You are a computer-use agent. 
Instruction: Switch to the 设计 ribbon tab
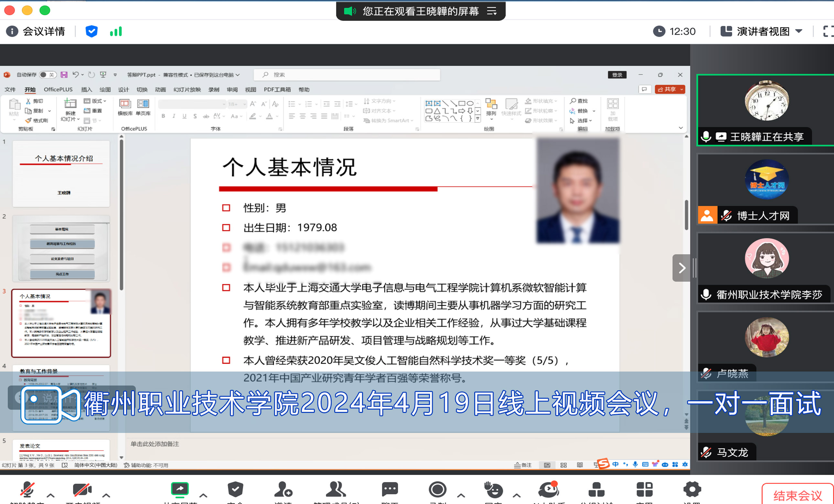click(123, 89)
